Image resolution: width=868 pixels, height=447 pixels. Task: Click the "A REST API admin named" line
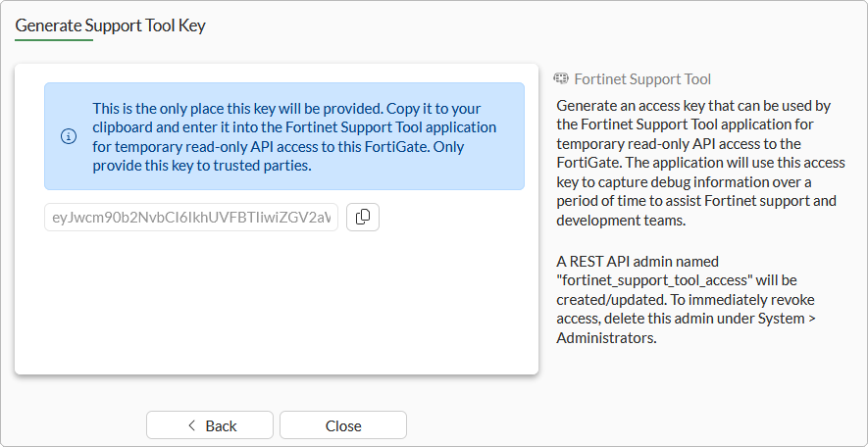click(638, 262)
